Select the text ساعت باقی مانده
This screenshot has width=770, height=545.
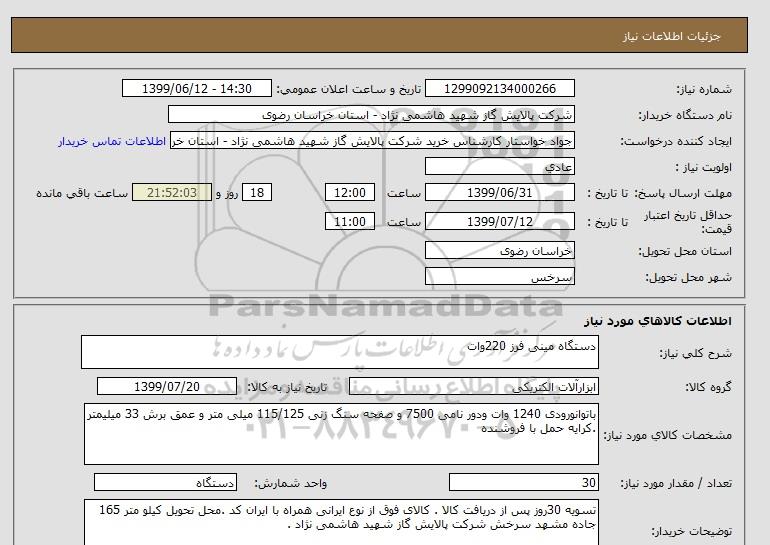82,193
